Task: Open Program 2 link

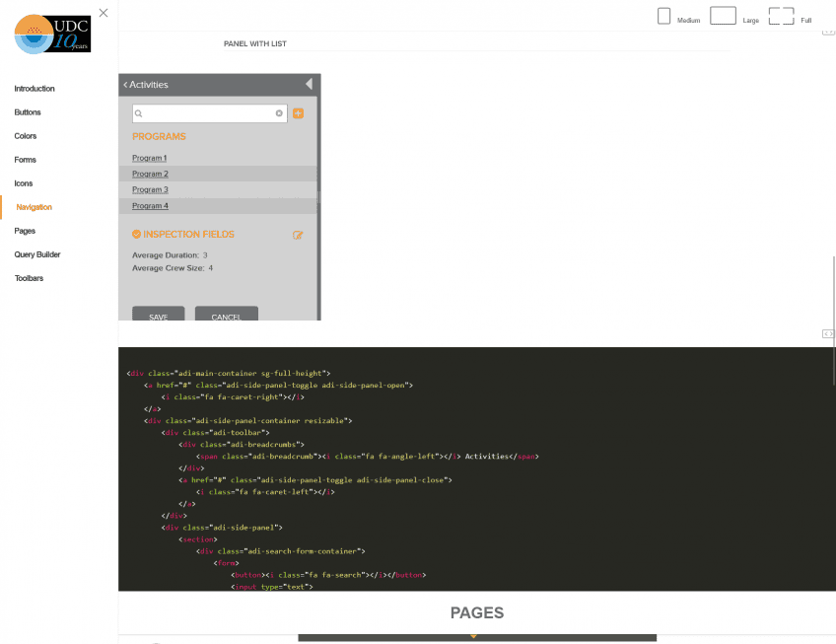Action: point(150,174)
